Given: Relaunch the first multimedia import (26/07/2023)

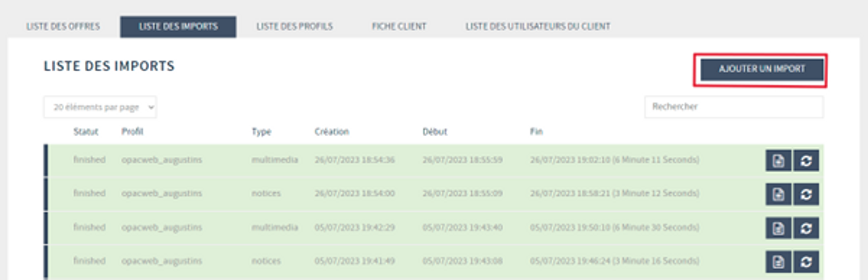Looking at the screenshot, I should click(x=806, y=161).
